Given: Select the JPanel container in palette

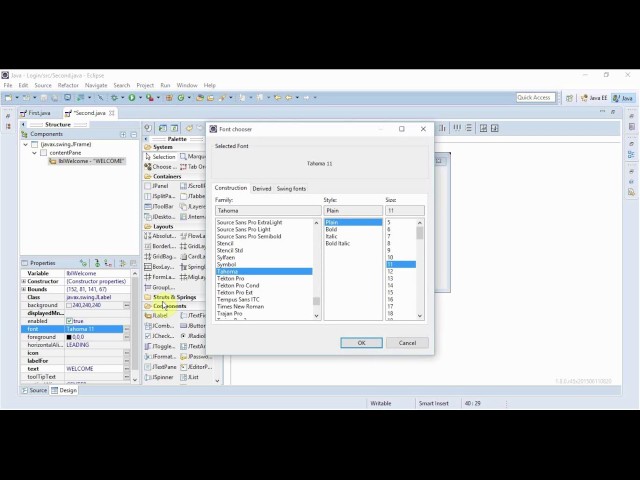Looking at the screenshot, I should (x=156, y=186).
